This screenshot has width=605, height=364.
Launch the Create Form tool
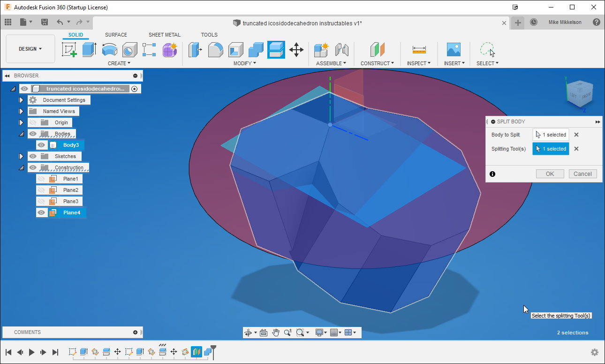(x=169, y=50)
